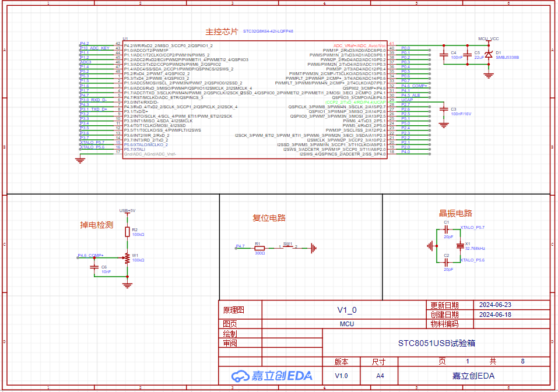Viewport: 558px width, 392px height.
Task: Click ground symbol below D1 diode
Action: click(x=489, y=75)
